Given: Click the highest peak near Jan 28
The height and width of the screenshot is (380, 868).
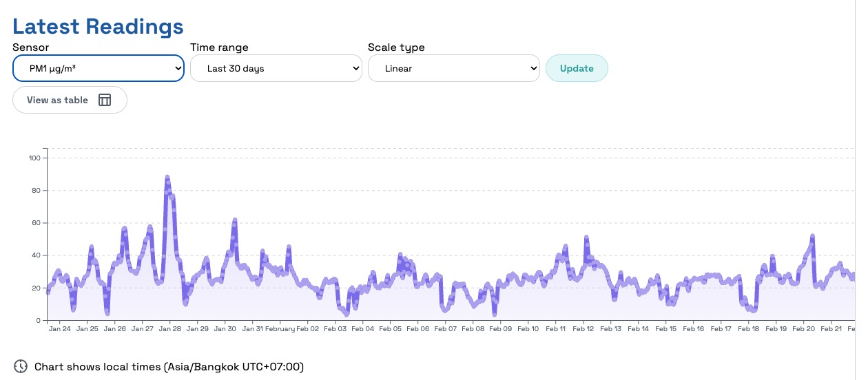Looking at the screenshot, I should pos(167,178).
